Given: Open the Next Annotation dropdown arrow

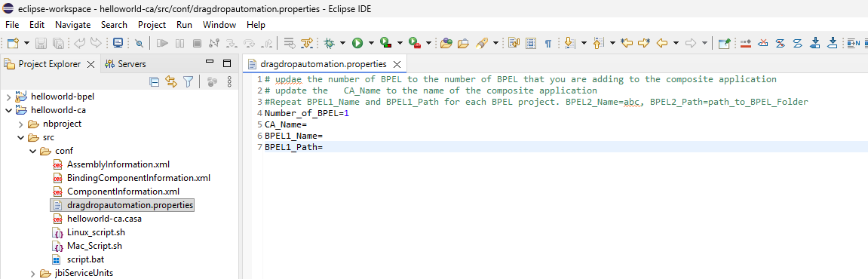Looking at the screenshot, I should [x=584, y=43].
